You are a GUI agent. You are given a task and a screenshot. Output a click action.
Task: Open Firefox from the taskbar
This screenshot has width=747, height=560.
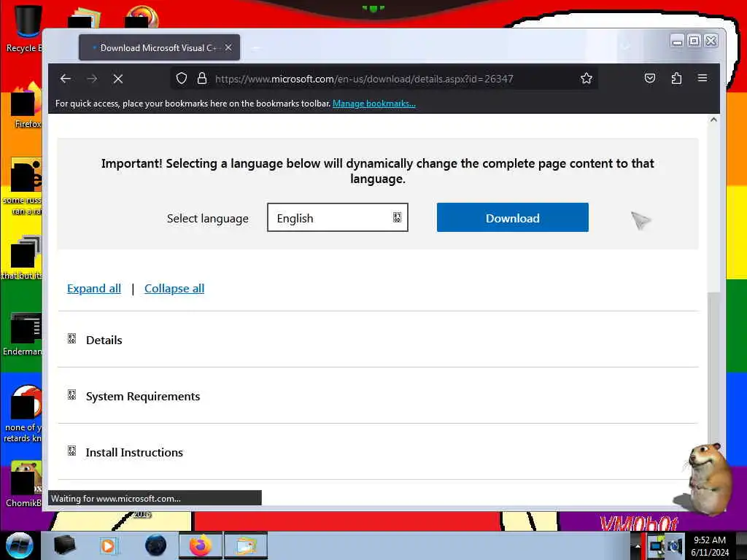pyautogui.click(x=201, y=545)
